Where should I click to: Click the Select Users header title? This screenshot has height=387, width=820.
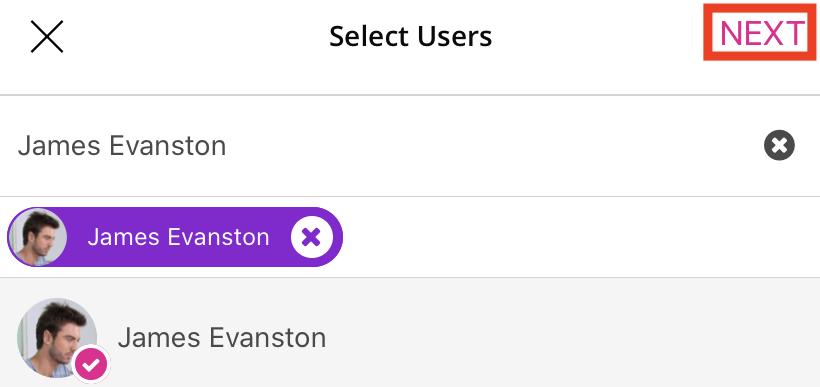tap(411, 37)
